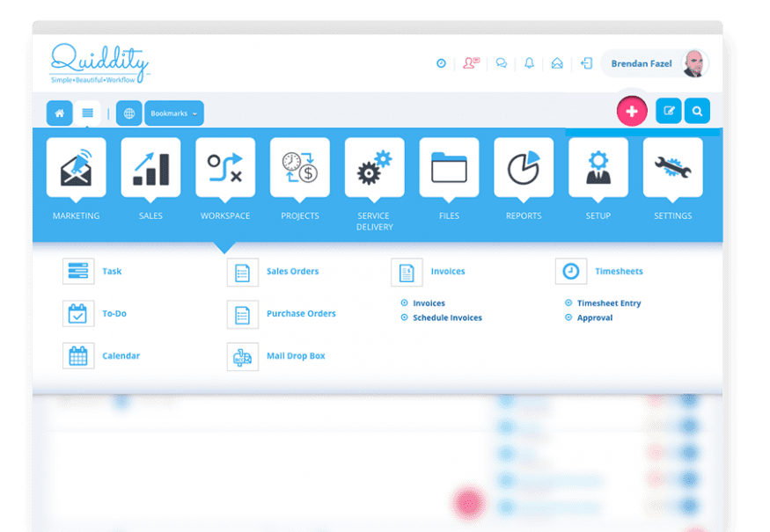The width and height of the screenshot is (770, 532).
Task: Click the pink plus button
Action: click(x=632, y=111)
